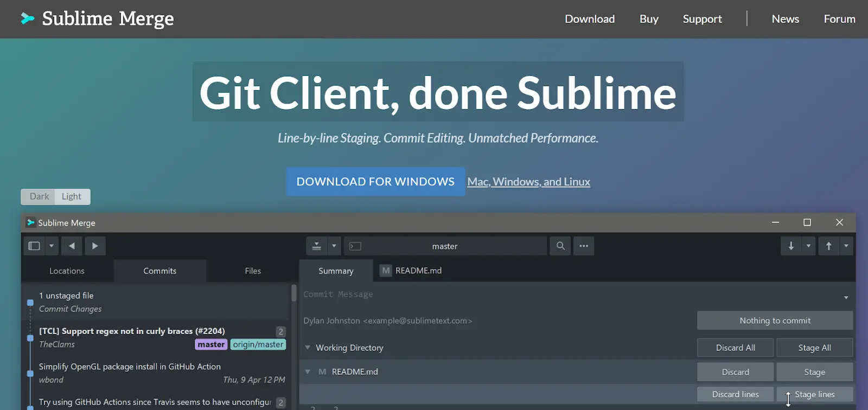Collapse the README.md file diff
Screen dimensions: 868x410
(x=308, y=371)
